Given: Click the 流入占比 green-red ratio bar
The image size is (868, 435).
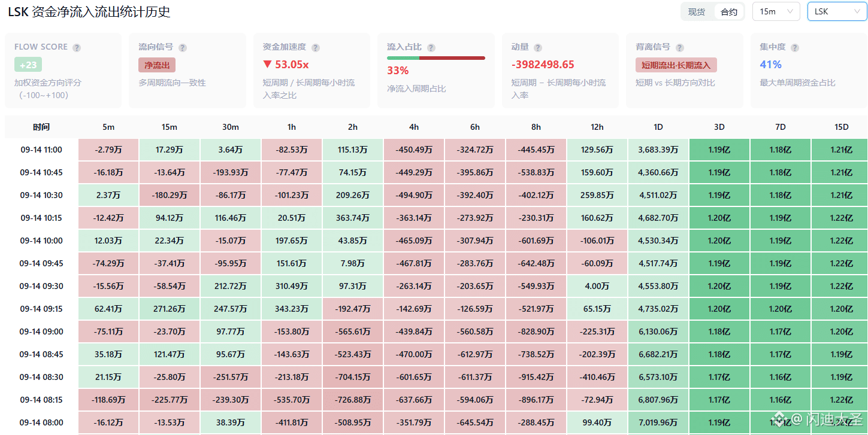Looking at the screenshot, I should coord(436,58).
